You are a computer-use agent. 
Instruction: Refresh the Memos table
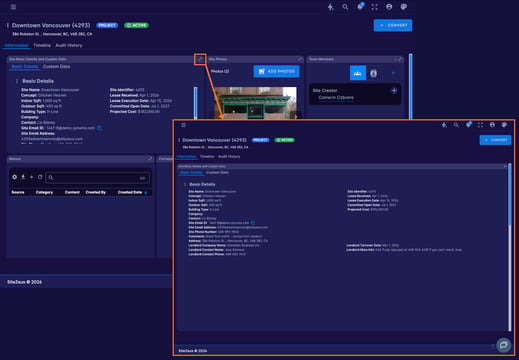(40, 177)
